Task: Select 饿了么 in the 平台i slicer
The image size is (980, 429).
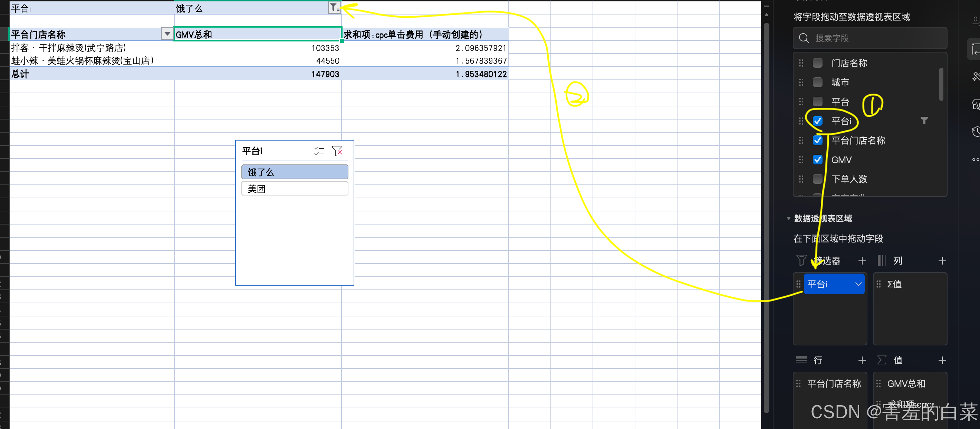Action: click(x=295, y=172)
